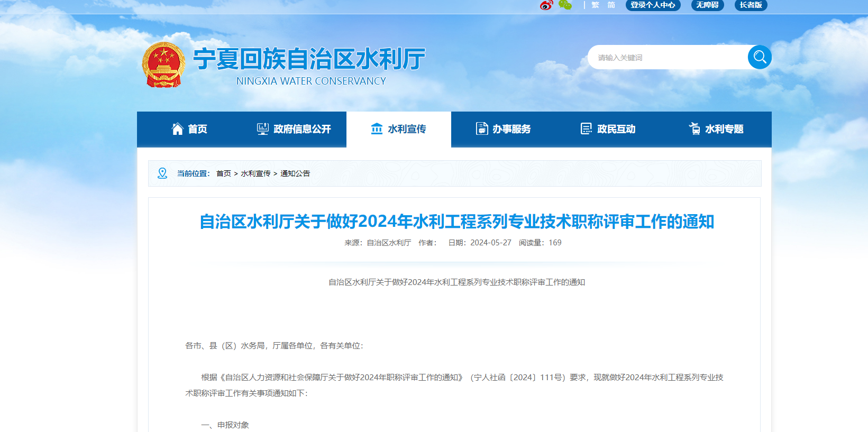Click the national emblem logo
The image size is (868, 432).
coord(163,65)
